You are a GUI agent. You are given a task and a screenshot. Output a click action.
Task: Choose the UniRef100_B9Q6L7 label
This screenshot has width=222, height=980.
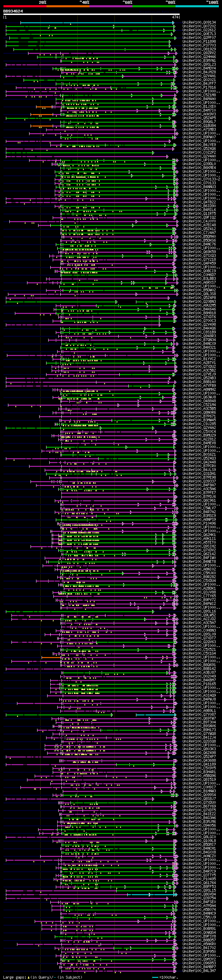coord(199,122)
